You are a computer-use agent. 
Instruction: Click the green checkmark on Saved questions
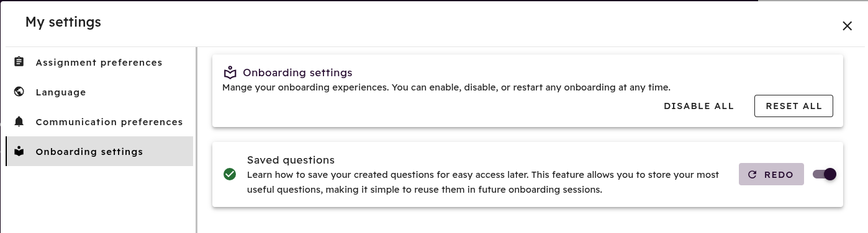[230, 175]
